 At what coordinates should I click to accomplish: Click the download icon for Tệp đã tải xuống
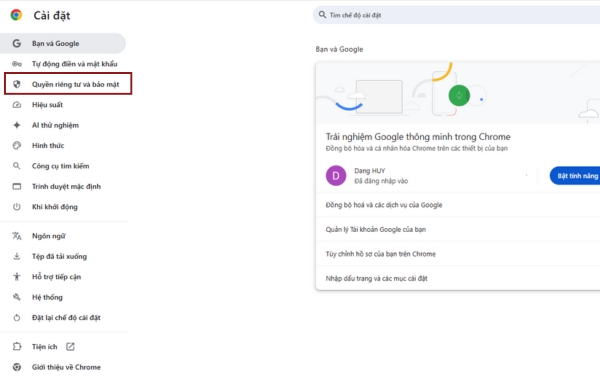pyautogui.click(x=16, y=256)
